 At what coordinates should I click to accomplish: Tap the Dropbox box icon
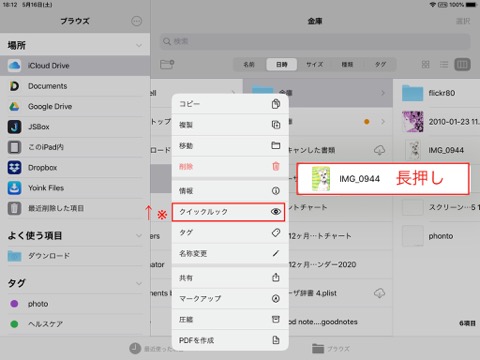[x=14, y=167]
